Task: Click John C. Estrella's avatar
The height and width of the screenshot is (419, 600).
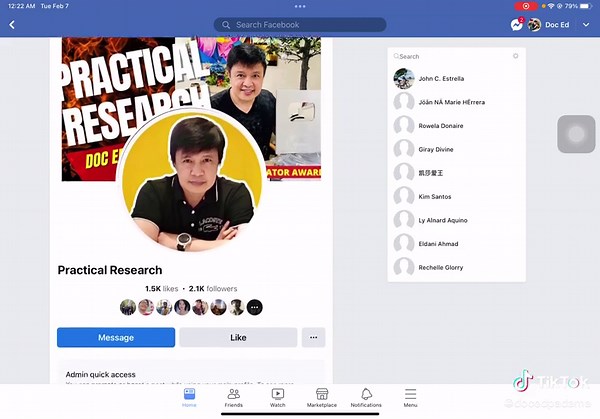Action: (x=404, y=78)
